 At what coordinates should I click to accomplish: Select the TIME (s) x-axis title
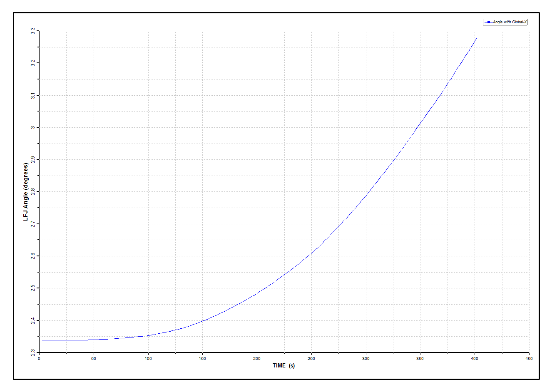[284, 366]
